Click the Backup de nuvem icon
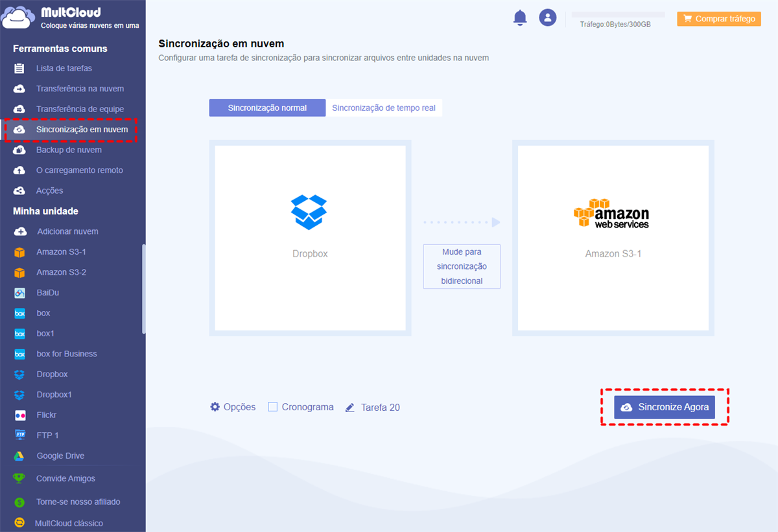778x532 pixels. coord(19,150)
